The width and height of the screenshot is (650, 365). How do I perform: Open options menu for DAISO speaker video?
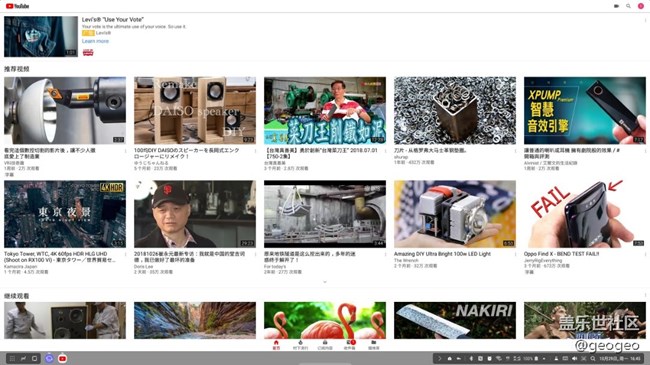click(255, 151)
